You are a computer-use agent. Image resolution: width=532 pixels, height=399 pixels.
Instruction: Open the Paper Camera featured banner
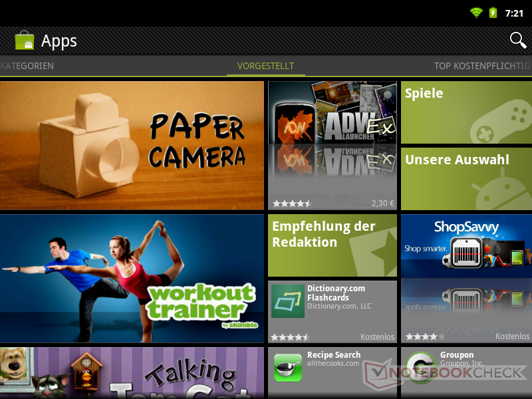pyautogui.click(x=132, y=146)
